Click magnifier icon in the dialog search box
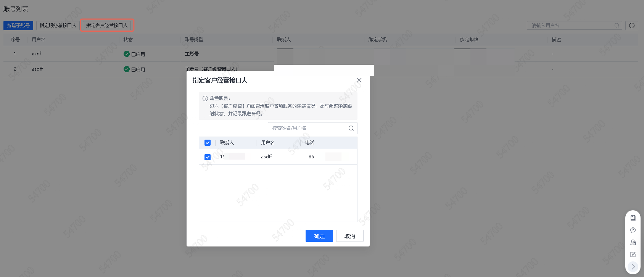 pyautogui.click(x=351, y=128)
